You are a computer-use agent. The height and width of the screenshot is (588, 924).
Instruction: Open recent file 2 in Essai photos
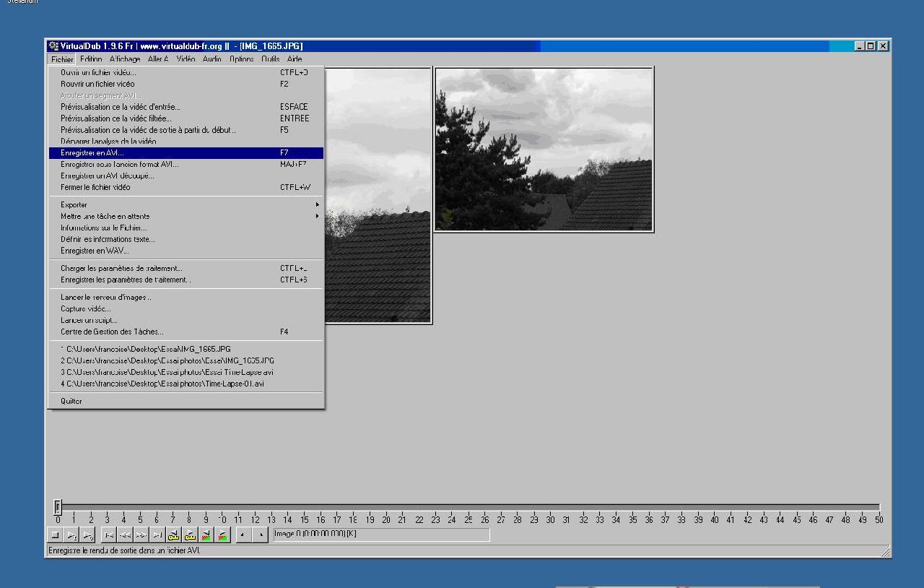point(186,360)
